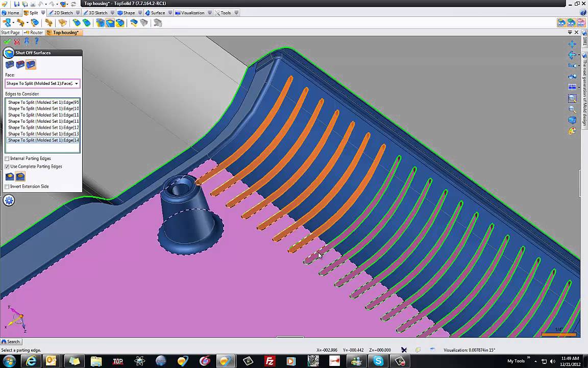Click the greyed-out last icon in Split ribbon

(x=158, y=23)
